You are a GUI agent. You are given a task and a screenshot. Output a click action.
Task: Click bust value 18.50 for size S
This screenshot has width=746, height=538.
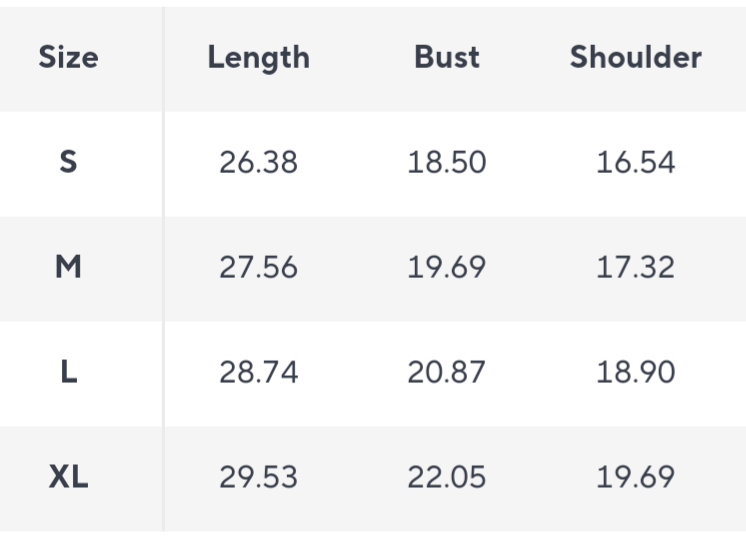point(447,162)
